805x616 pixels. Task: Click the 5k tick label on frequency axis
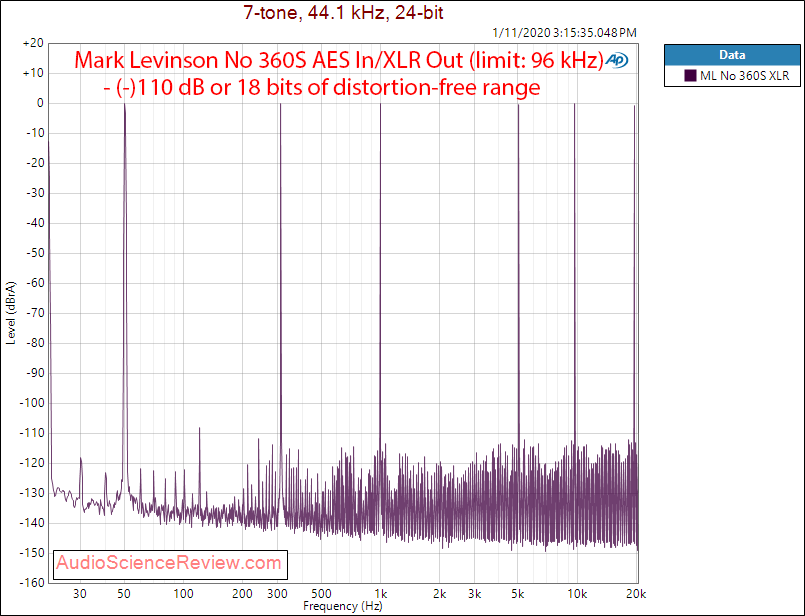coord(518,594)
